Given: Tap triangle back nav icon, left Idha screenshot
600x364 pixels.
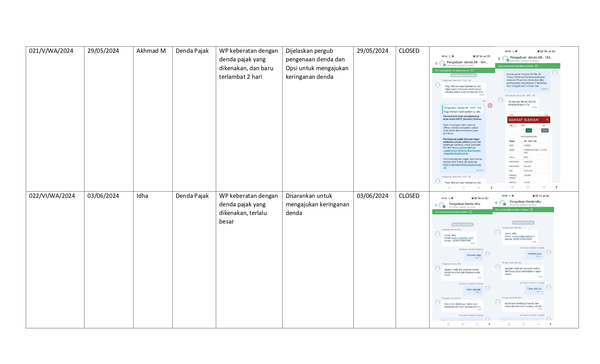Looking at the screenshot, I should 477,324.
